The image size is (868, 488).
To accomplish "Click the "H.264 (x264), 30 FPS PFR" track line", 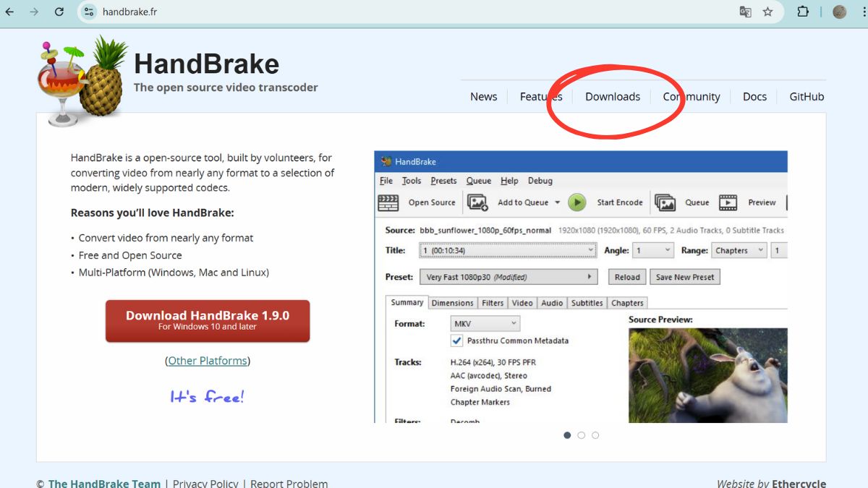I will [x=493, y=362].
